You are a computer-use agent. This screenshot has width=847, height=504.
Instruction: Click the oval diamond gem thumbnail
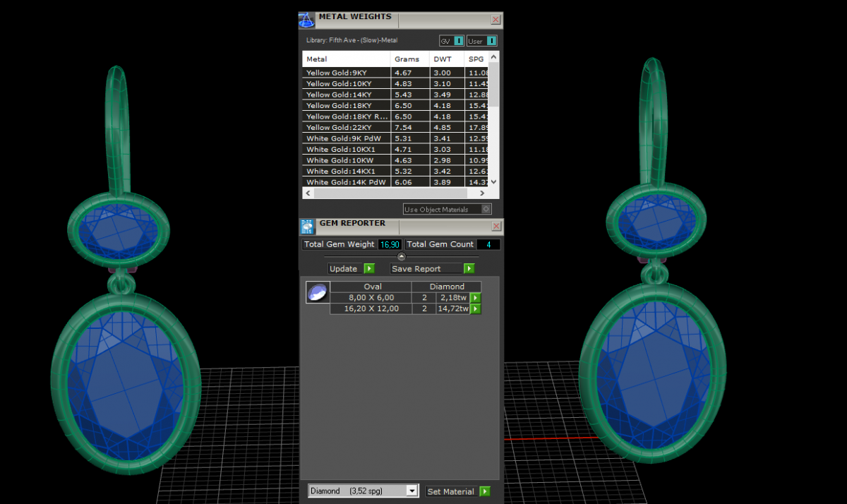pyautogui.click(x=318, y=292)
